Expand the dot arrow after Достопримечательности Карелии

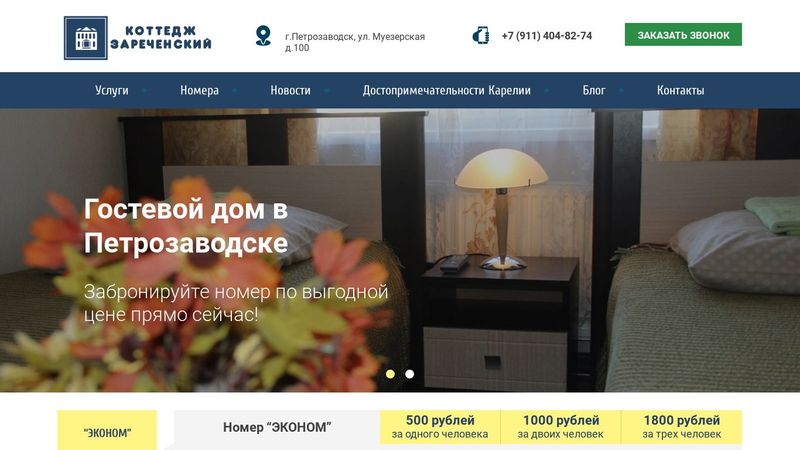(x=547, y=90)
